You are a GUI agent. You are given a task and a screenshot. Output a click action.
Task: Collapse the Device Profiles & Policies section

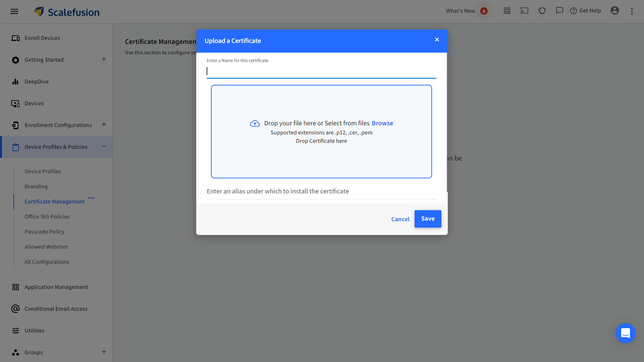coord(104,146)
